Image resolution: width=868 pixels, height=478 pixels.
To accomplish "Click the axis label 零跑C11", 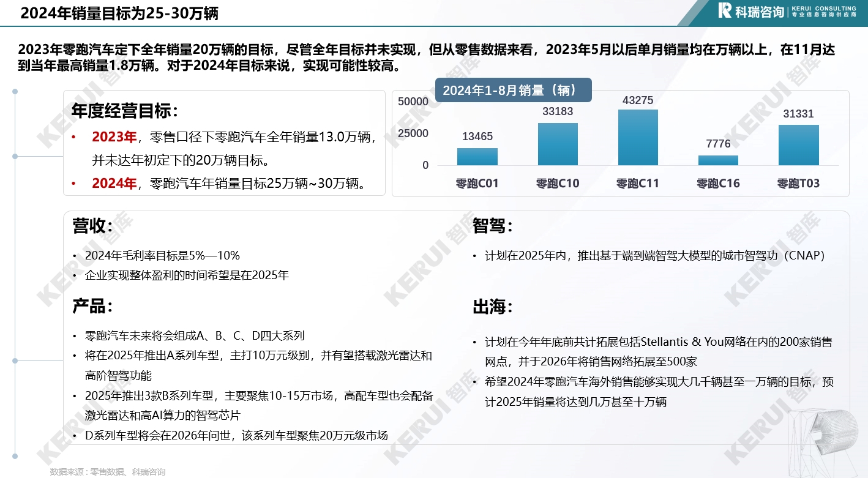I will (638, 184).
